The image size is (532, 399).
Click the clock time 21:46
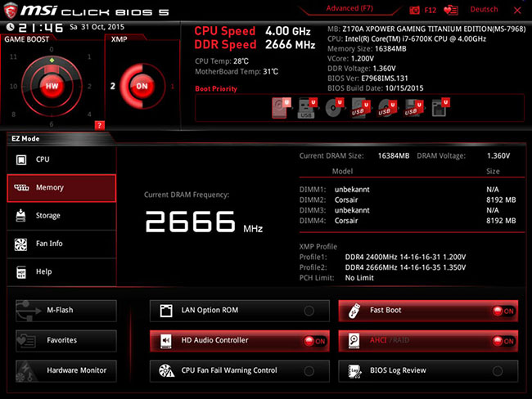click(x=41, y=28)
